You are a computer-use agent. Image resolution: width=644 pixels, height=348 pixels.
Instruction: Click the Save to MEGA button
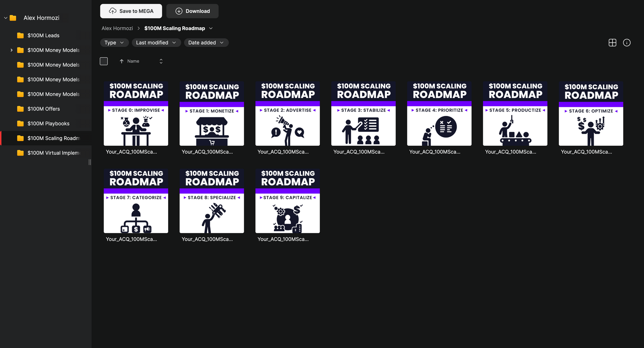[131, 11]
